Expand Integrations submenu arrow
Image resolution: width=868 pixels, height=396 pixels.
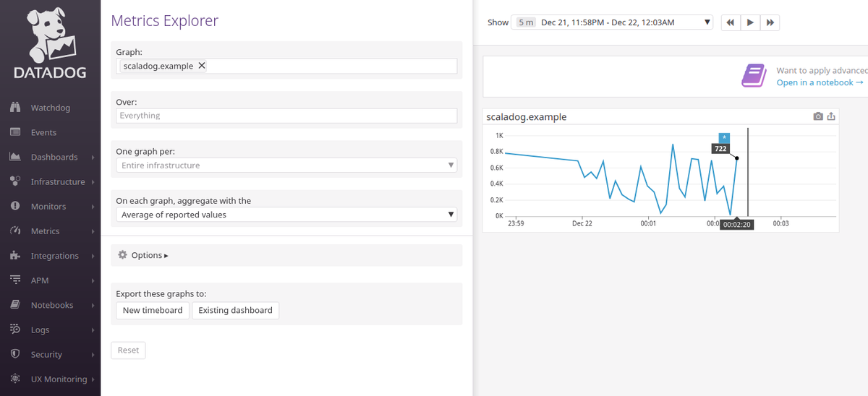pos(93,256)
